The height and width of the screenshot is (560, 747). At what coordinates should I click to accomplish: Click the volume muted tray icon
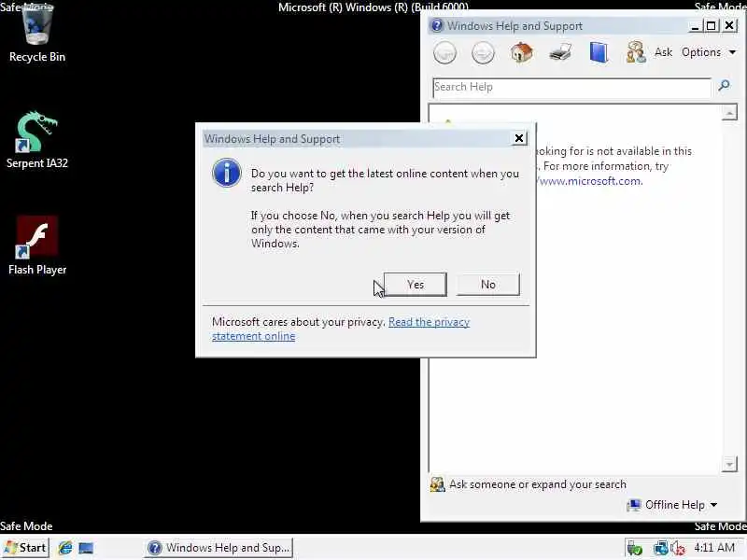pyautogui.click(x=679, y=549)
